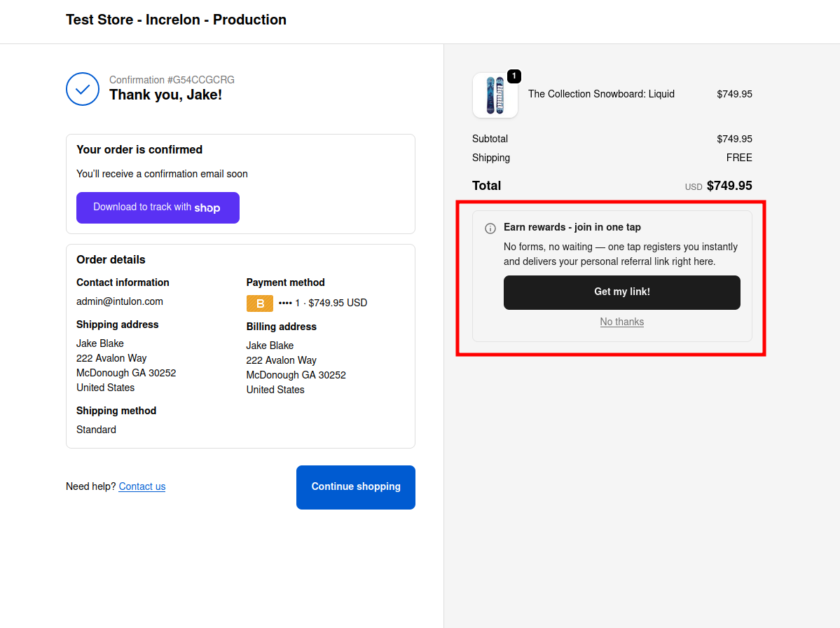840x628 pixels.
Task: Click the Shipping FREE value
Action: click(x=739, y=158)
